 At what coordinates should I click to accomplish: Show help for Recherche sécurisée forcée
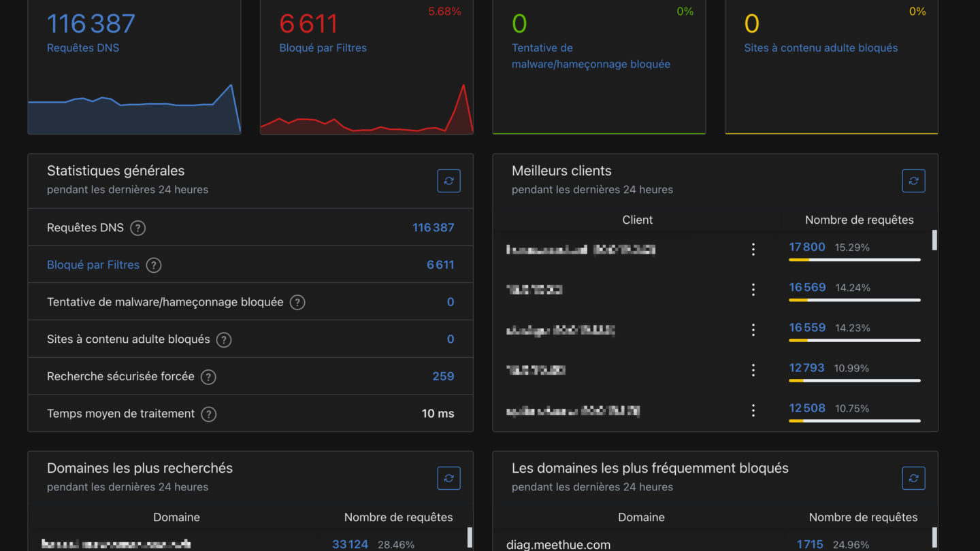tap(208, 377)
